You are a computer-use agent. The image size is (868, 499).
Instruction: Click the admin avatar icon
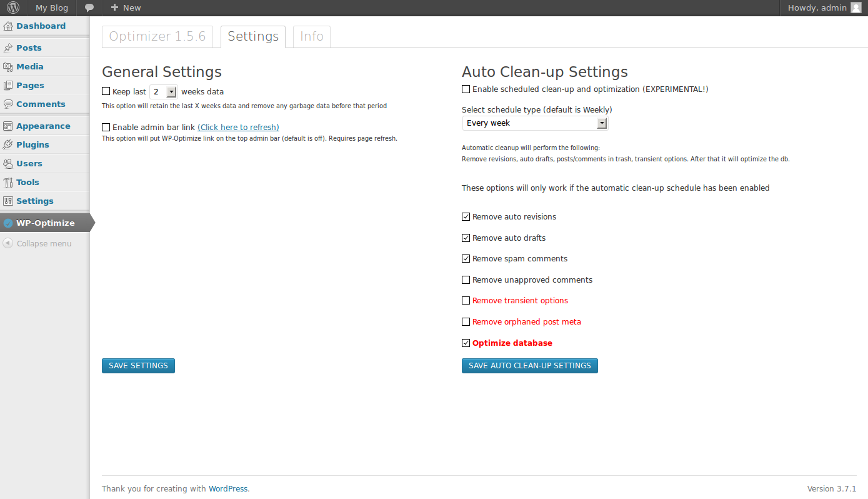(856, 8)
